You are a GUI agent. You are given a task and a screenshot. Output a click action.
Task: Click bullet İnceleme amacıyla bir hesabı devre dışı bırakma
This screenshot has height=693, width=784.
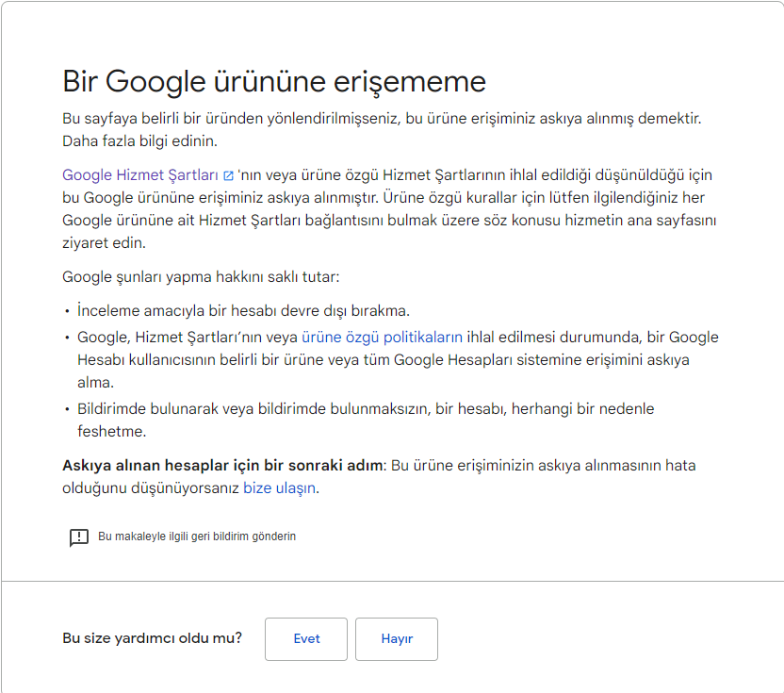pyautogui.click(x=243, y=311)
